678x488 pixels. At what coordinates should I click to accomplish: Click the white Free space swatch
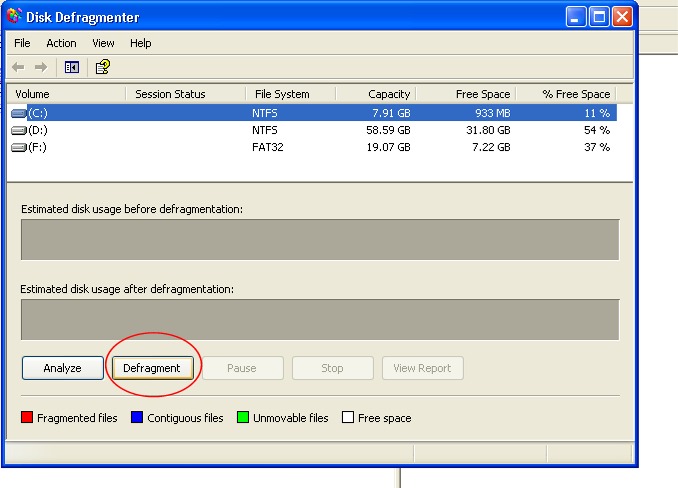tap(348, 417)
